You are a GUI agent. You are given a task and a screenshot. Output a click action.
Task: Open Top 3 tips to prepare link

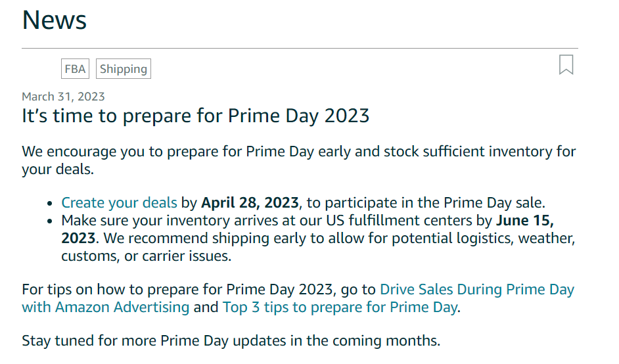(x=339, y=307)
